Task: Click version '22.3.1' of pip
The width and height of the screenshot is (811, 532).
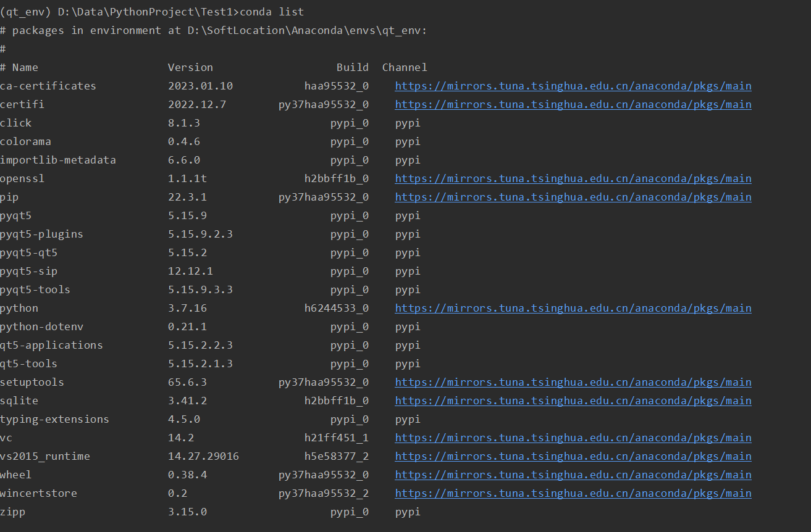Action: pyautogui.click(x=187, y=197)
